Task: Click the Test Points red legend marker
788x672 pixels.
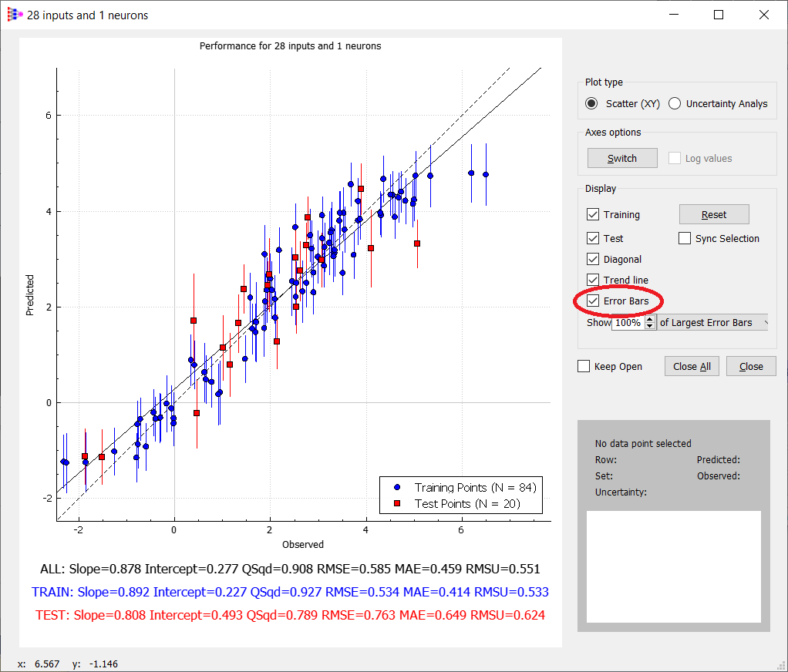Action: point(397,503)
